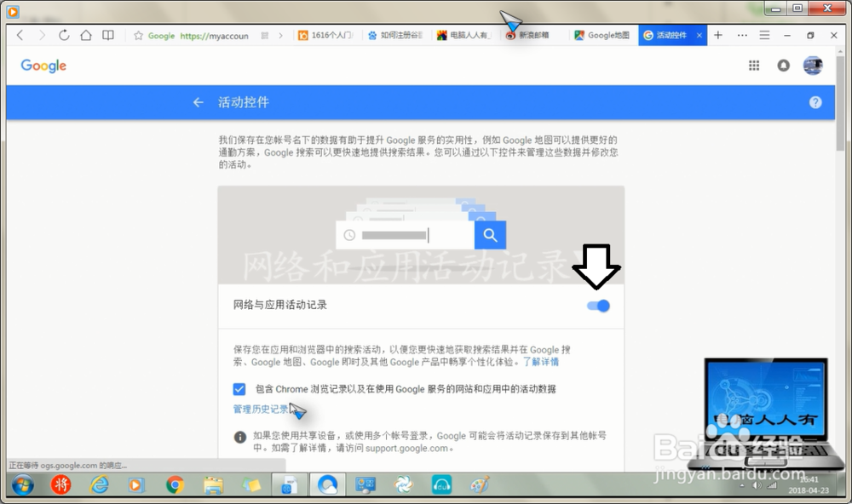Switch to the active blue browser taskbar icon
852x504 pixels.
(x=327, y=485)
